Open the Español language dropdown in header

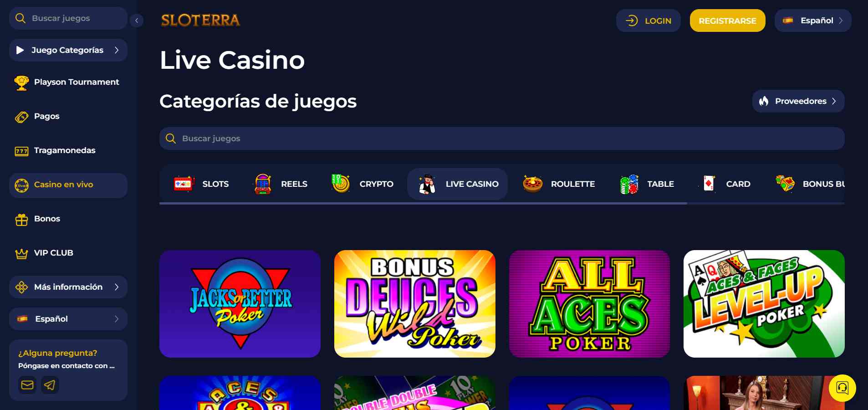point(813,20)
